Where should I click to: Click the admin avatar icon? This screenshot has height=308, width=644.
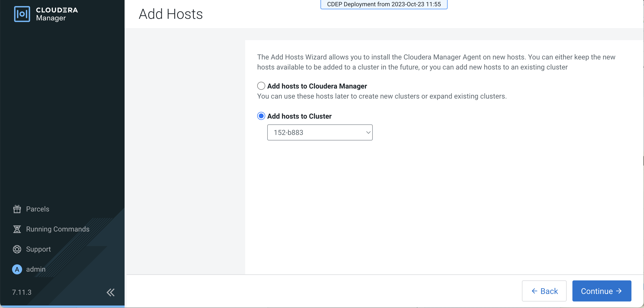[x=17, y=269]
